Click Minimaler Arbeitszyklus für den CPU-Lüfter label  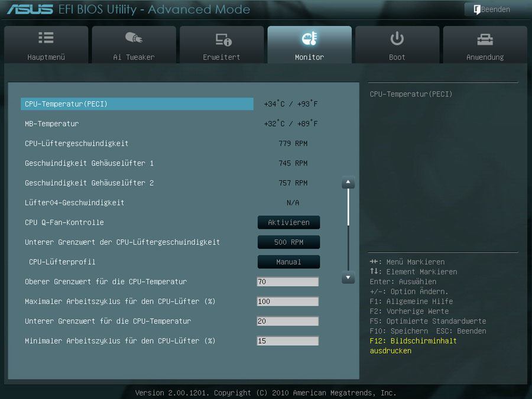click(120, 340)
